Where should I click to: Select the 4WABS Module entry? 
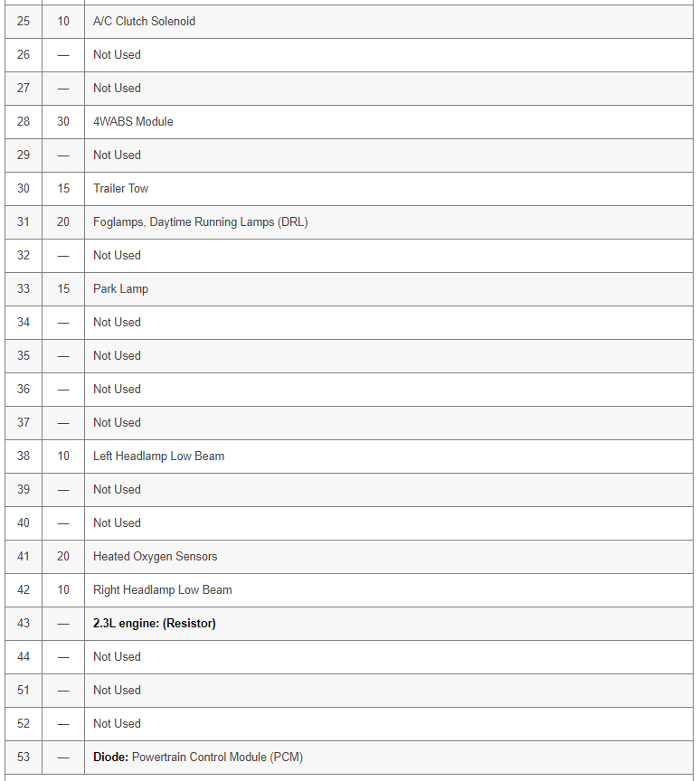coord(133,122)
